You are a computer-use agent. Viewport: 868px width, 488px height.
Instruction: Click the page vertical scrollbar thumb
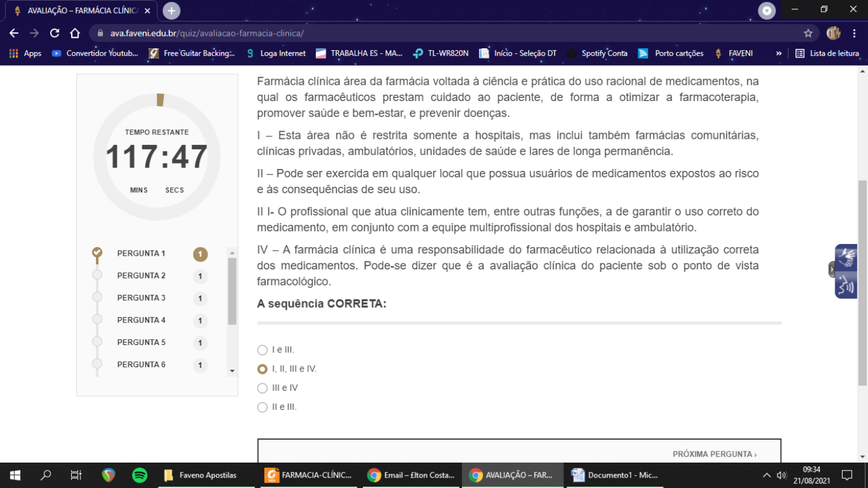point(862,282)
